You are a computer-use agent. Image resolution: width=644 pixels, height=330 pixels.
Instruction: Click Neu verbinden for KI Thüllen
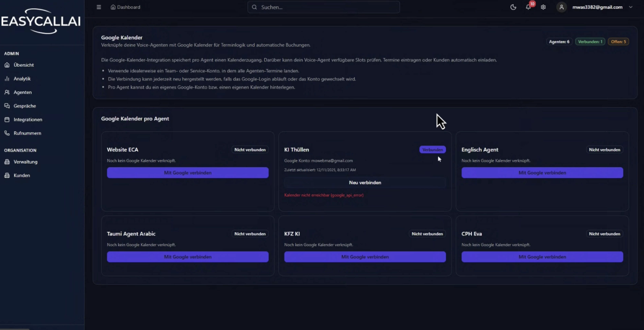[x=365, y=183]
